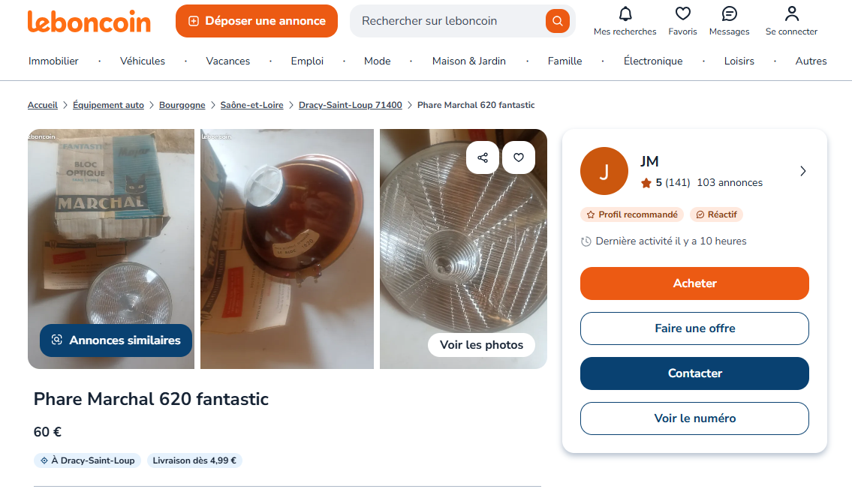
Task: Click seller avatar with letter J
Action: point(604,171)
